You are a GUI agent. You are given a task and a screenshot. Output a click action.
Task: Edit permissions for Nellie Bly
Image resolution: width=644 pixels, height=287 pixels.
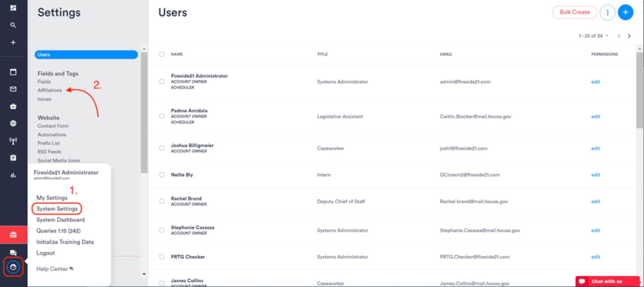tap(596, 175)
